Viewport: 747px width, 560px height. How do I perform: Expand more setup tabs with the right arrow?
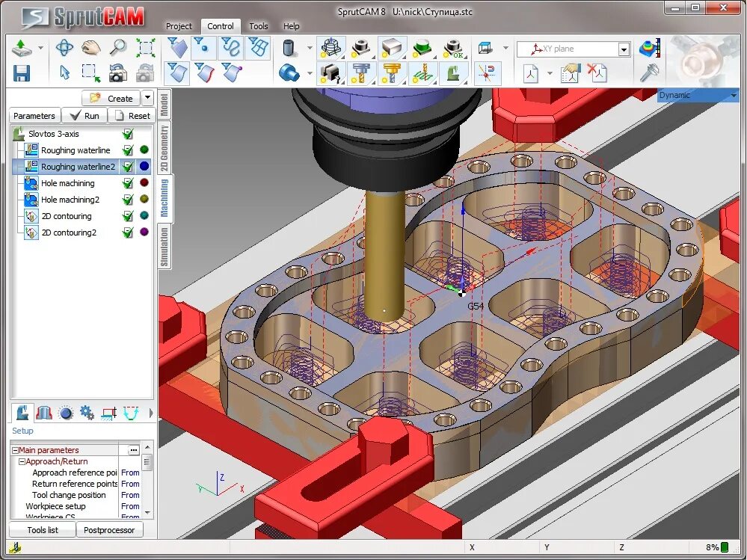coord(151,413)
